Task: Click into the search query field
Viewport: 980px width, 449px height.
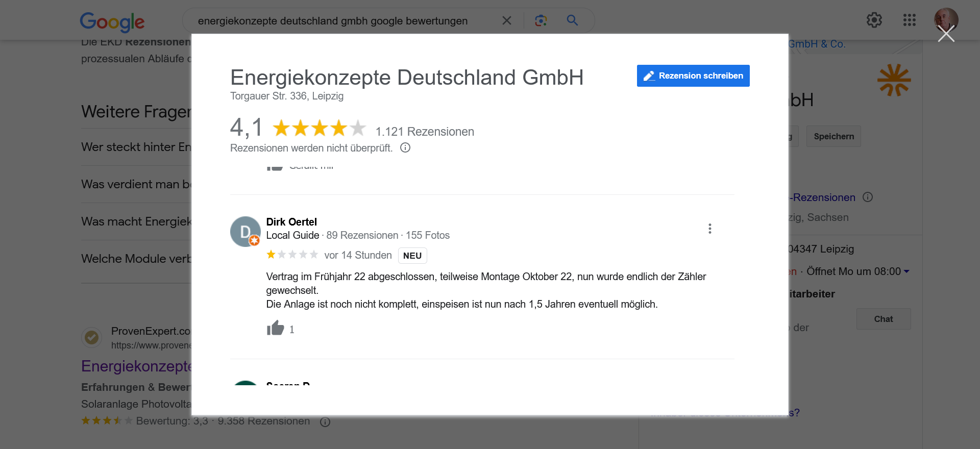Action: click(337, 21)
